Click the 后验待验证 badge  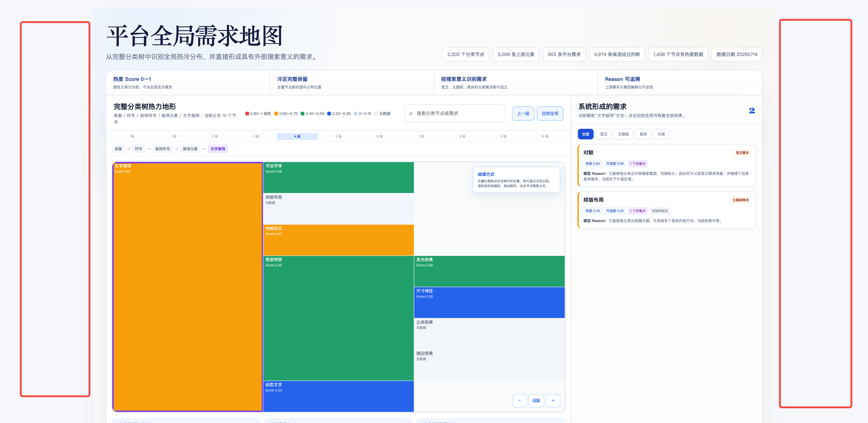point(660,211)
